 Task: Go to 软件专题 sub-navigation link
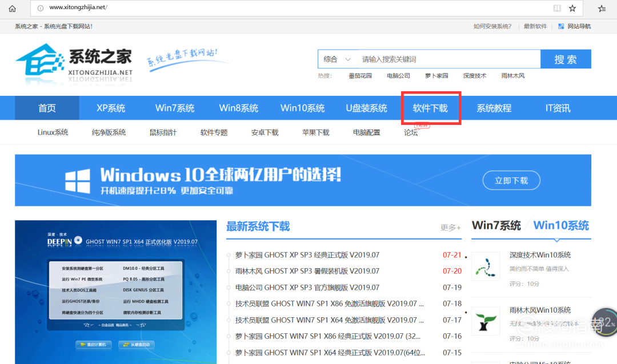(214, 132)
